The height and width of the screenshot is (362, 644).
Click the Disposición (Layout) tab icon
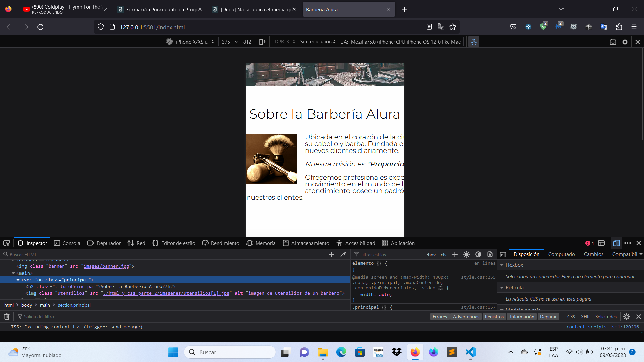527,254
